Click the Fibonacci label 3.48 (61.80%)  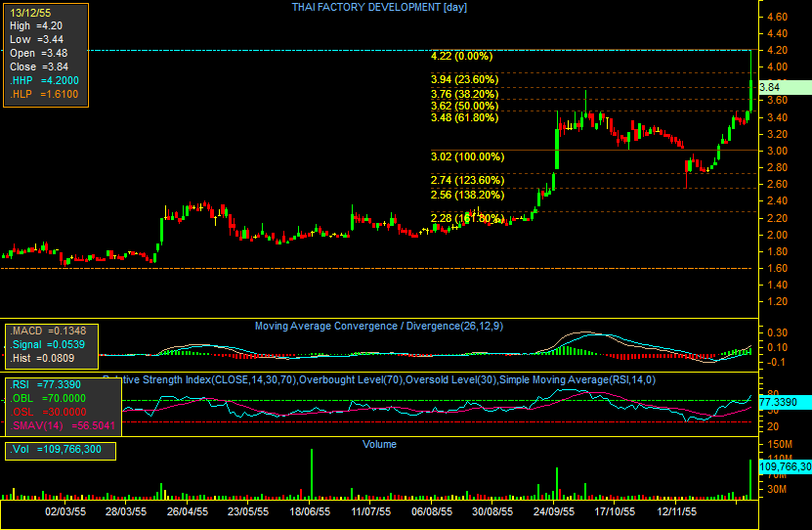[464, 117]
